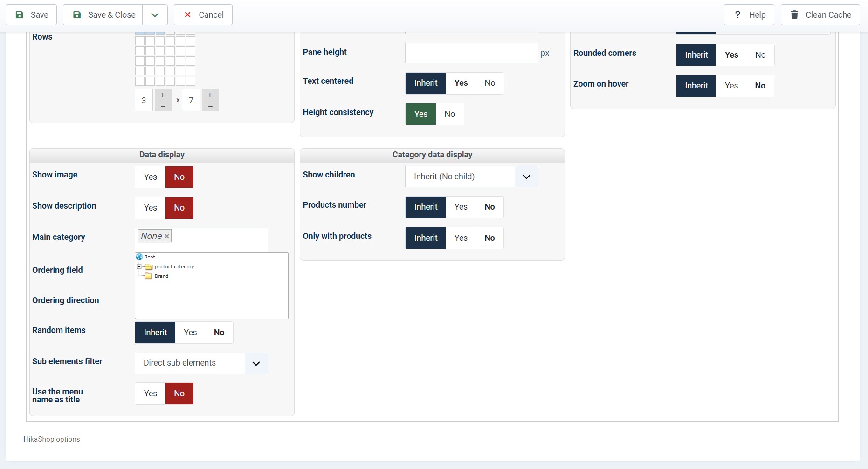The image size is (868, 469).
Task: Click the Clean Cache trash icon
Action: tap(794, 15)
